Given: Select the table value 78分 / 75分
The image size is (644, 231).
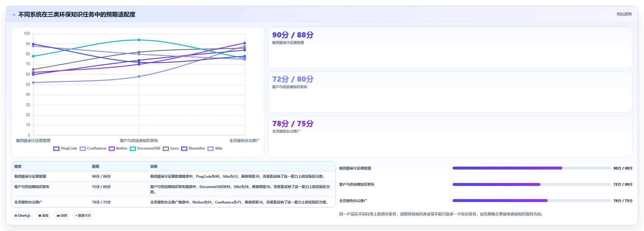Looking at the screenshot, I should 101,202.
